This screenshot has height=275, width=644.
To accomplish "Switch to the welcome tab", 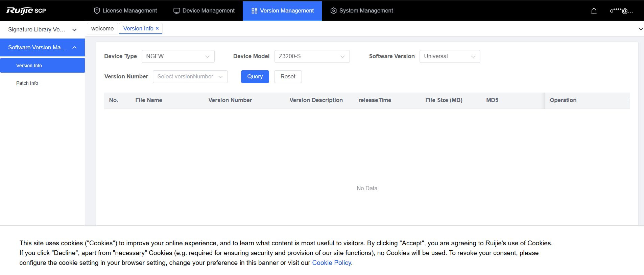I will 102,29.
